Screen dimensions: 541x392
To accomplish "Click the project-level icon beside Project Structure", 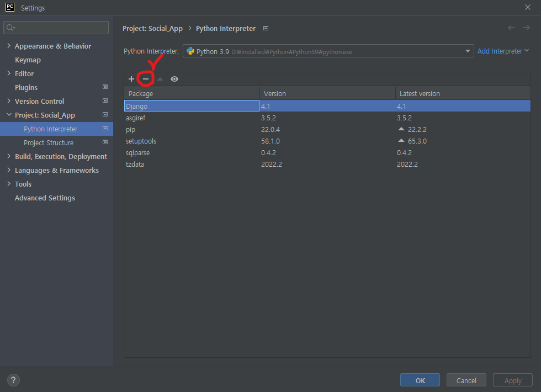I will 105,142.
